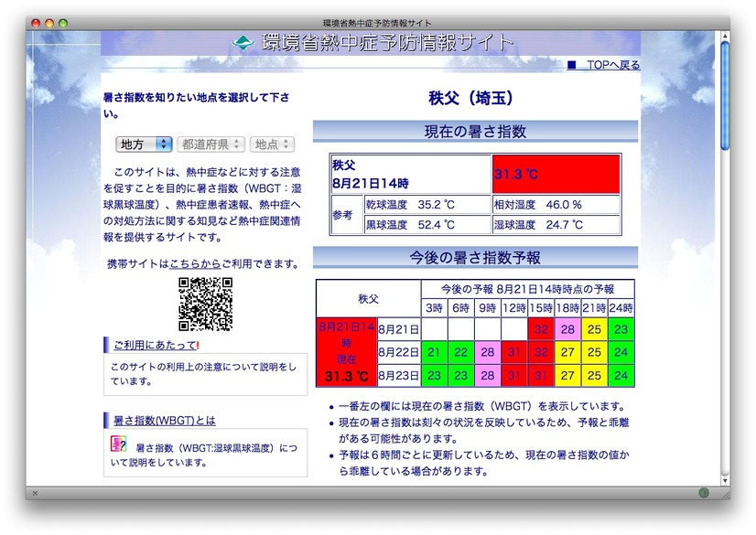The height and width of the screenshot is (535, 756).
Task: Click the vertical scrollbar thumb
Action: (x=725, y=96)
